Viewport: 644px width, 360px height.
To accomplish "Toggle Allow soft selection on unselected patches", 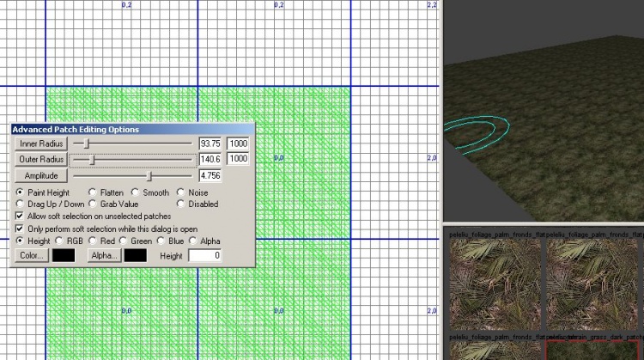I will point(21,217).
